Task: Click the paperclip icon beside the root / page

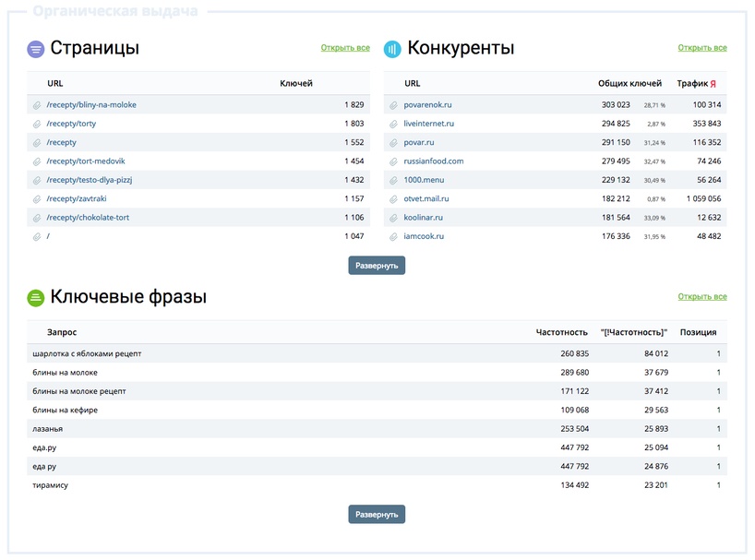Action: 35,235
